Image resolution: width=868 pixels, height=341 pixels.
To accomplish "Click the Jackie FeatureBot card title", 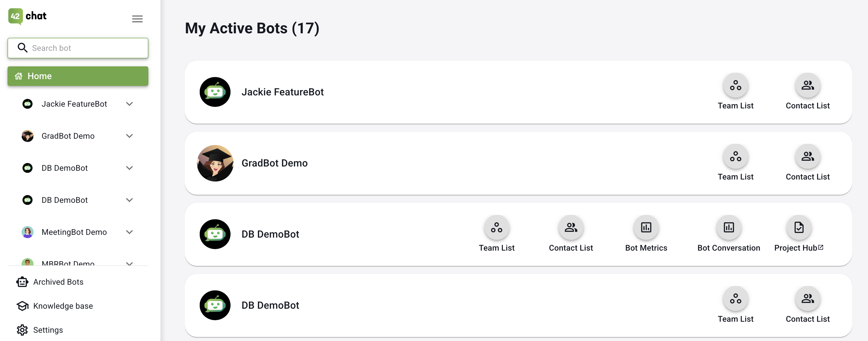I will pyautogui.click(x=282, y=92).
